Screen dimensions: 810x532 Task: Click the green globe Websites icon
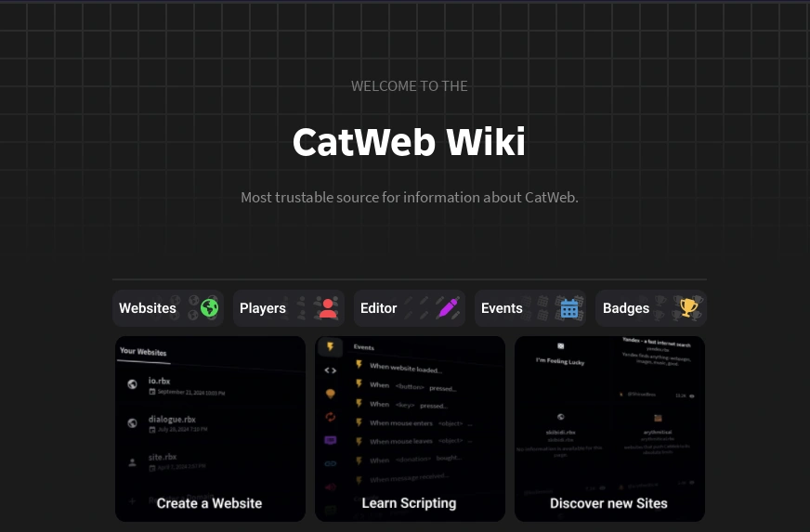pyautogui.click(x=209, y=308)
